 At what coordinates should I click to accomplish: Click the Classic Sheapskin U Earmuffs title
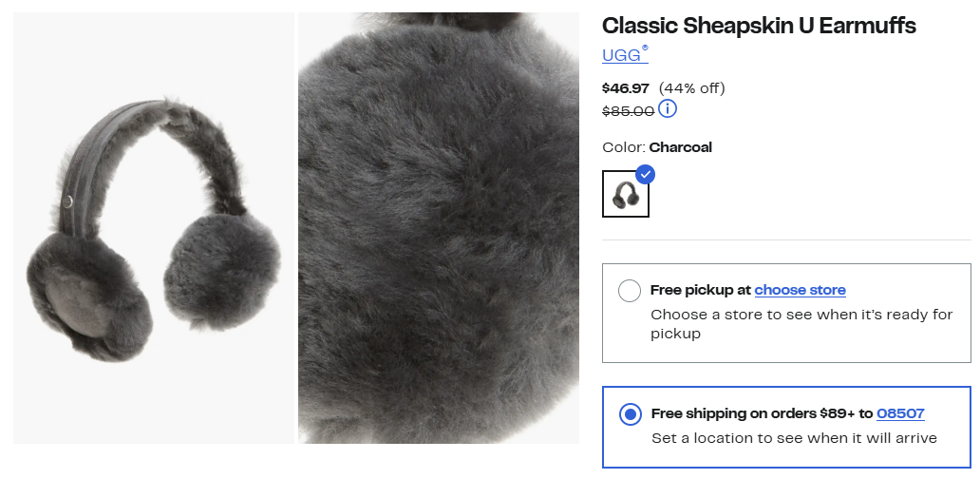759,26
